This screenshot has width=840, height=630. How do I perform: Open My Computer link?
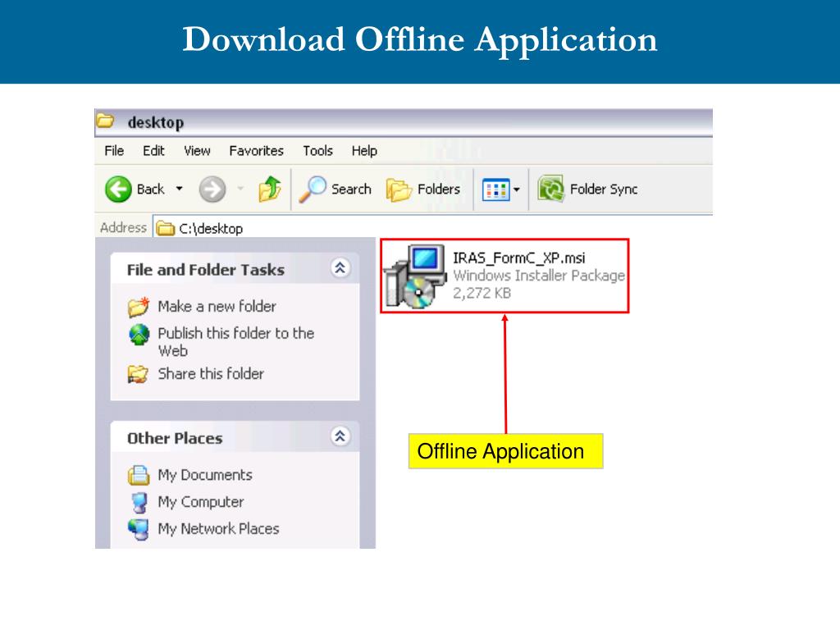(200, 502)
